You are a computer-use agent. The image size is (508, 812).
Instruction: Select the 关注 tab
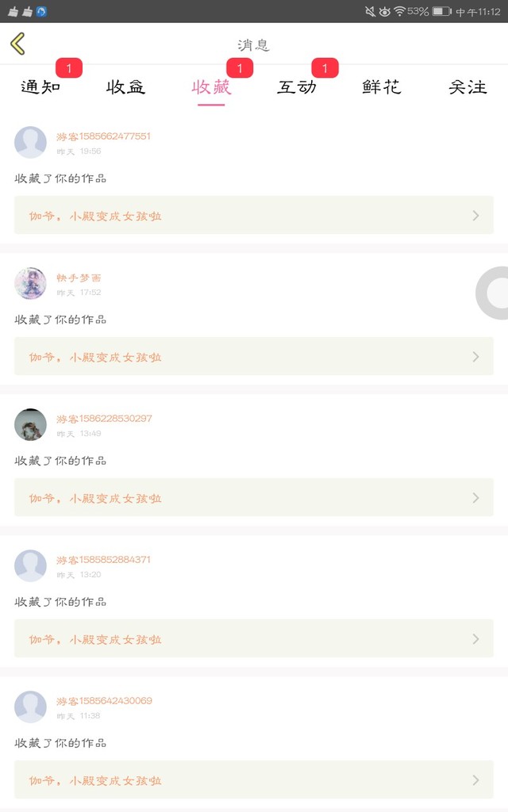468,87
